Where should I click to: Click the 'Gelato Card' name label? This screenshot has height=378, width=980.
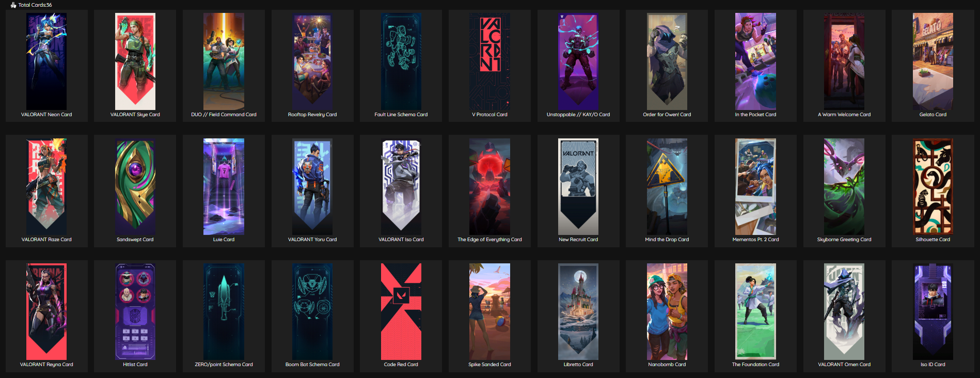point(933,115)
